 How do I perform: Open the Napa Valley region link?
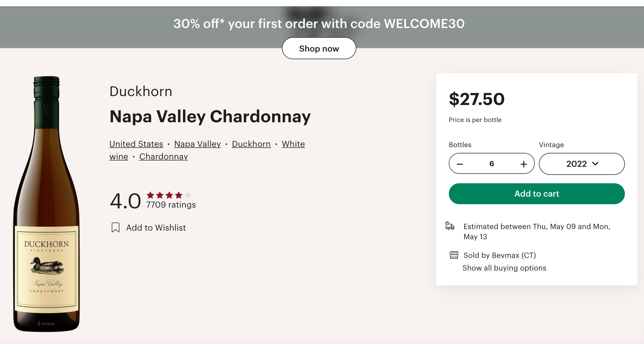(198, 144)
